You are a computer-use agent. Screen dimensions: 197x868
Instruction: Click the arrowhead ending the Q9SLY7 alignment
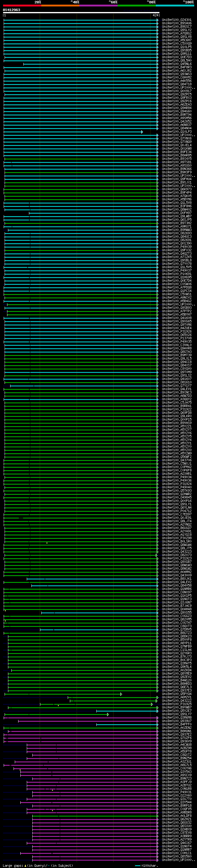pyautogui.click(x=108, y=714)
